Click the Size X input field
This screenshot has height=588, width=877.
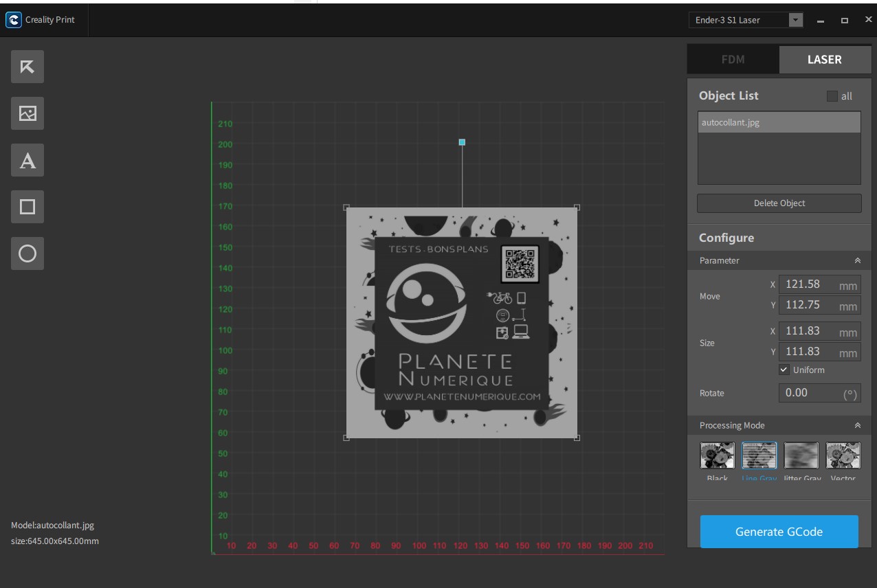click(819, 331)
